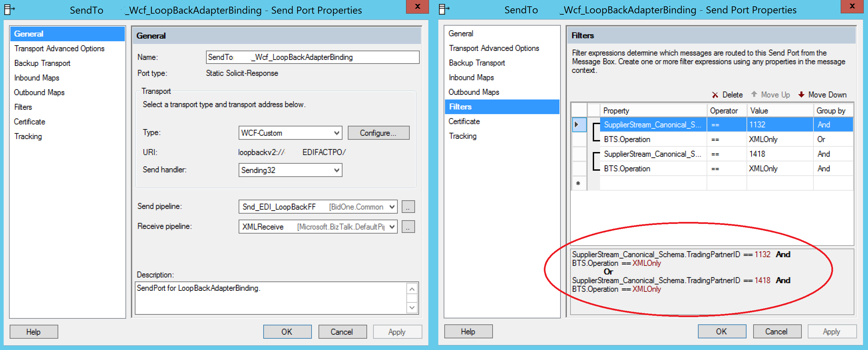The image size is (868, 350).
Task: Open Inbound Maps in left window
Action: [36, 78]
